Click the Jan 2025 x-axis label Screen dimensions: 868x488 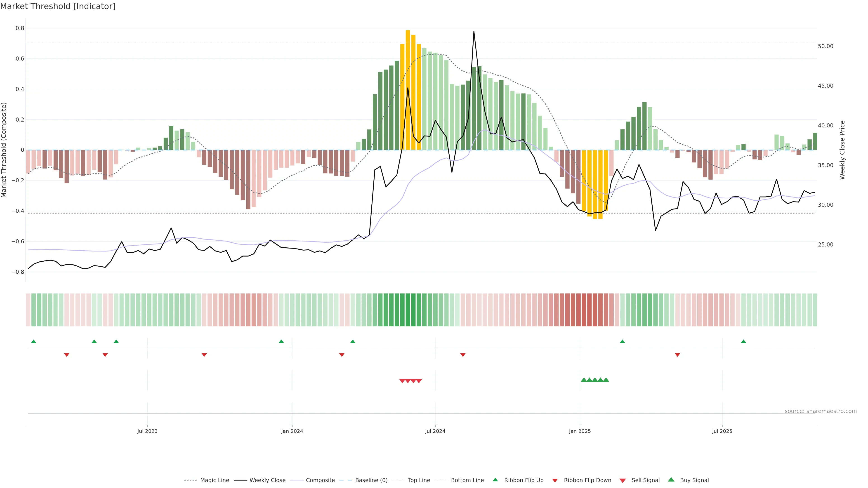pyautogui.click(x=580, y=431)
